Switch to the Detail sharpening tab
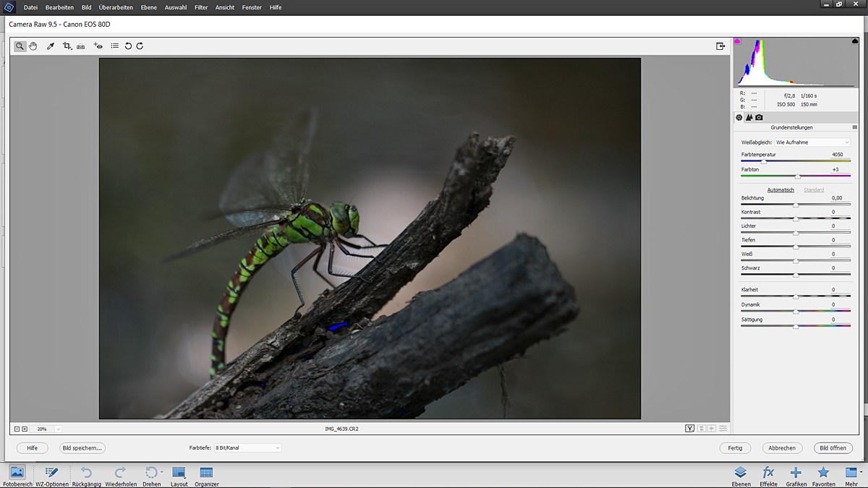Image resolution: width=868 pixels, height=488 pixels. (x=749, y=117)
